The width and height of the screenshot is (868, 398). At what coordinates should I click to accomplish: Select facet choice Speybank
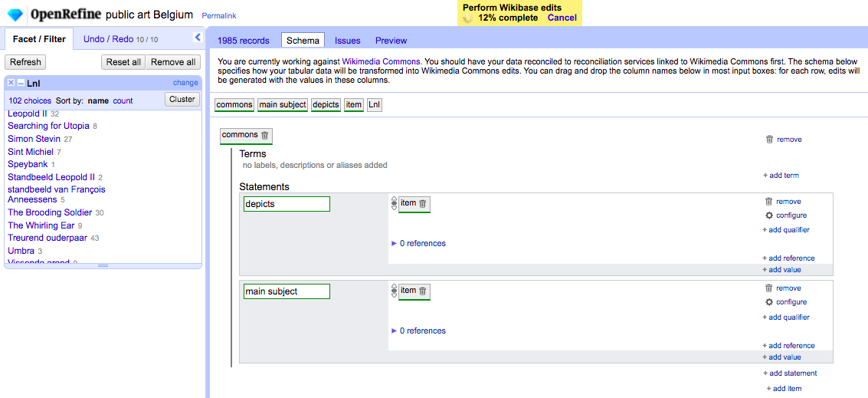(28, 164)
